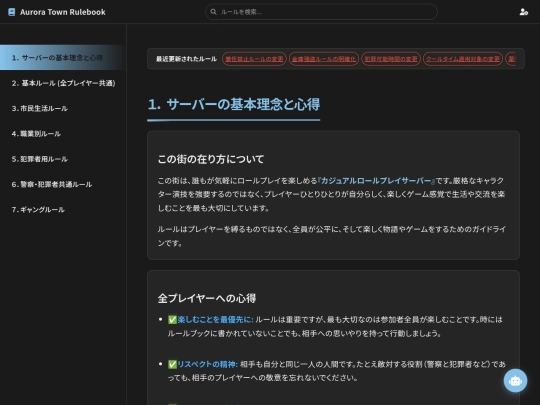Open the クールタイム適用対象の変更 updated rule chip
540x405 pixels.
pyautogui.click(x=463, y=59)
